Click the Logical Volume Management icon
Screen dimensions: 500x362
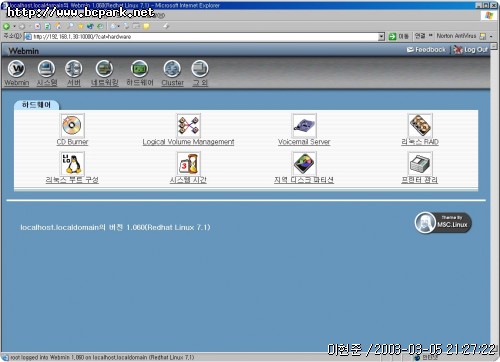pos(188,125)
